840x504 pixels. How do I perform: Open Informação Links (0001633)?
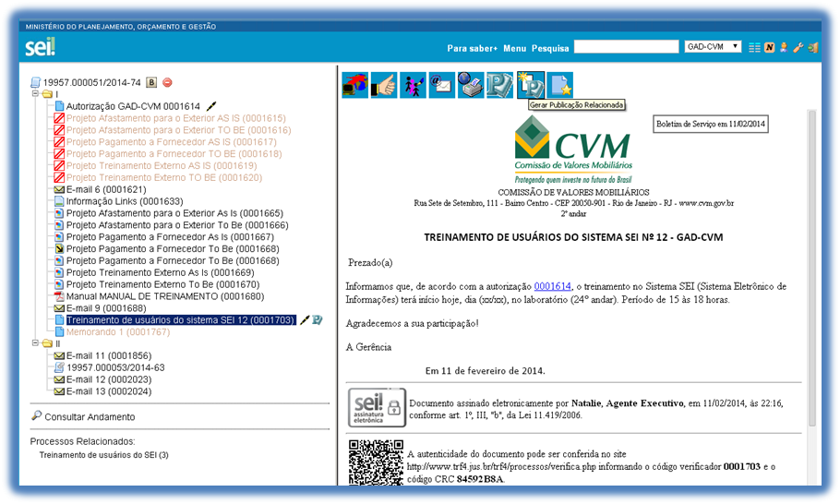click(125, 201)
